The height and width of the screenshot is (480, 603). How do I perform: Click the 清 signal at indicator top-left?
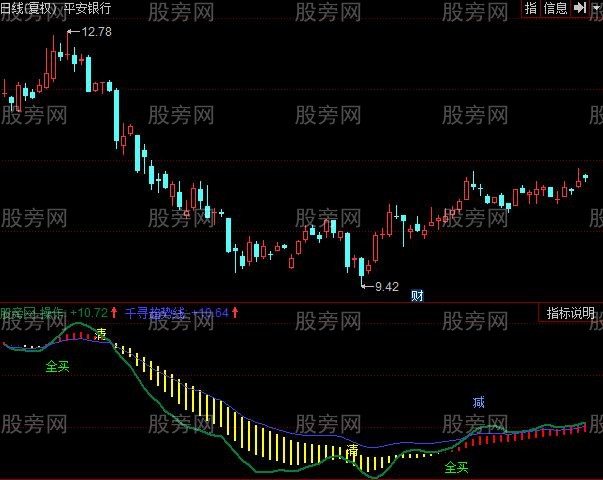click(101, 334)
